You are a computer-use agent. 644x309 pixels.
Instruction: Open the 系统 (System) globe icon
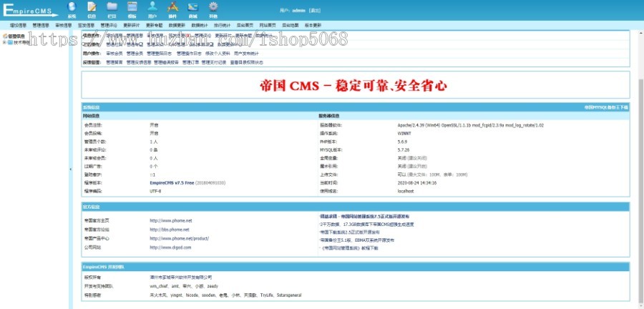72,9
